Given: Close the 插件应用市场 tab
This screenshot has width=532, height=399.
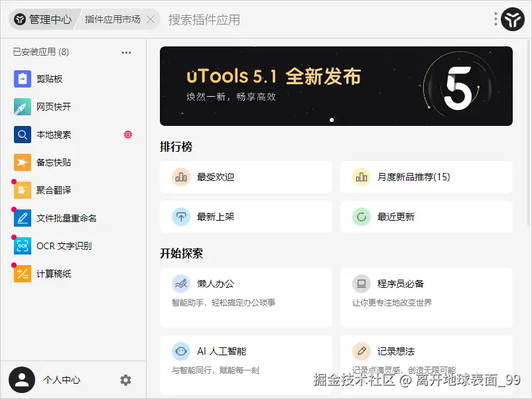Looking at the screenshot, I should [x=151, y=19].
